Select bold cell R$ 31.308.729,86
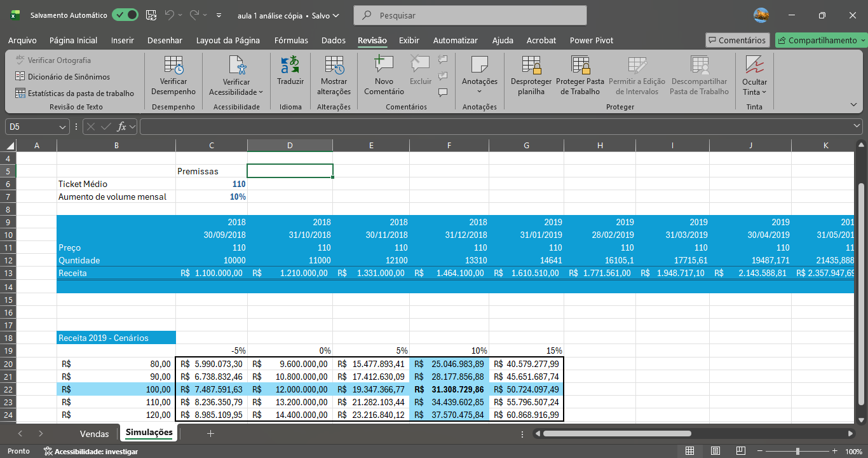 point(450,389)
